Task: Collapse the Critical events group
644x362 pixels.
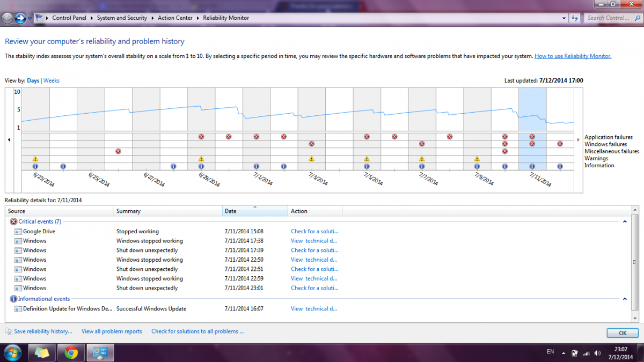Action: coord(625,221)
